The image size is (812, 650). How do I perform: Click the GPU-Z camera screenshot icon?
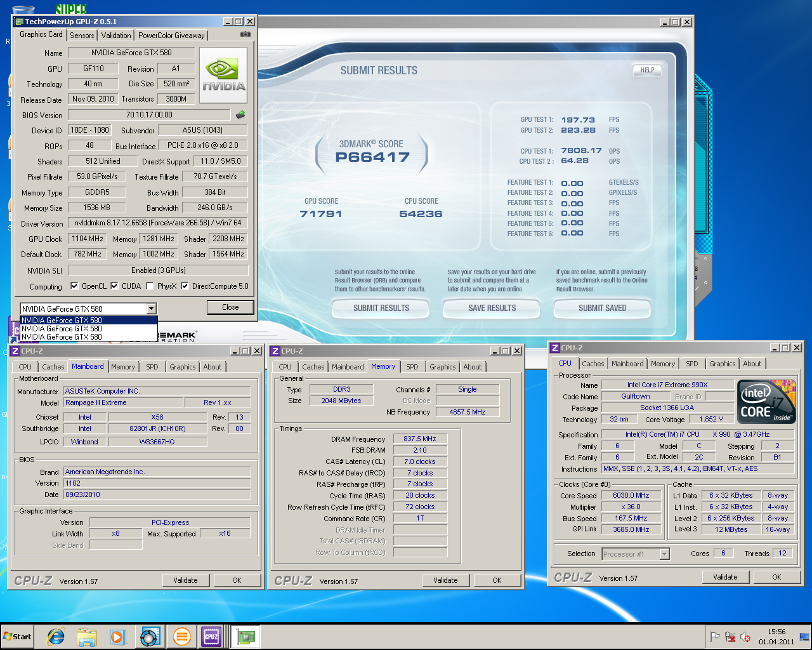(246, 34)
